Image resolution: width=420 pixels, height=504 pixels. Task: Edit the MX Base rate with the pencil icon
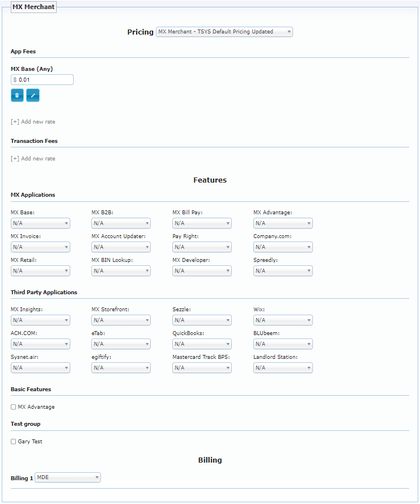(33, 95)
